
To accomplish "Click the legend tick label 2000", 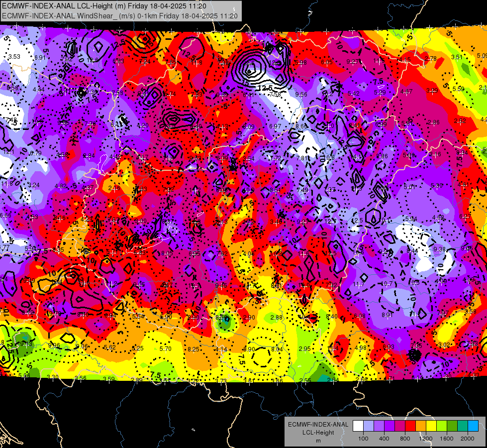I will [468, 439].
